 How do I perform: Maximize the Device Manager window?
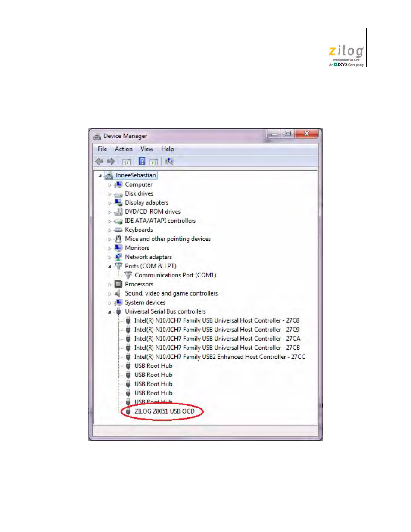288,134
